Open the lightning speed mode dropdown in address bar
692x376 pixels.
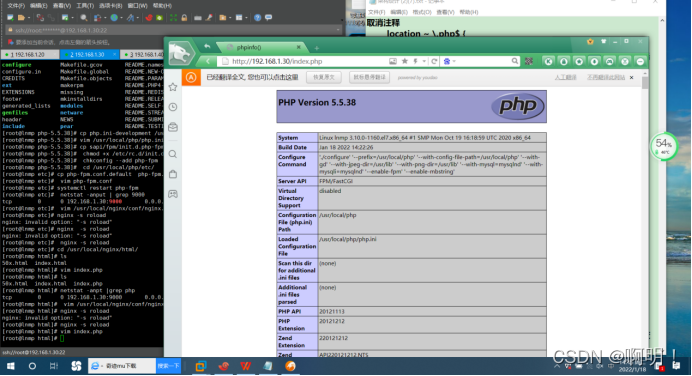point(424,61)
